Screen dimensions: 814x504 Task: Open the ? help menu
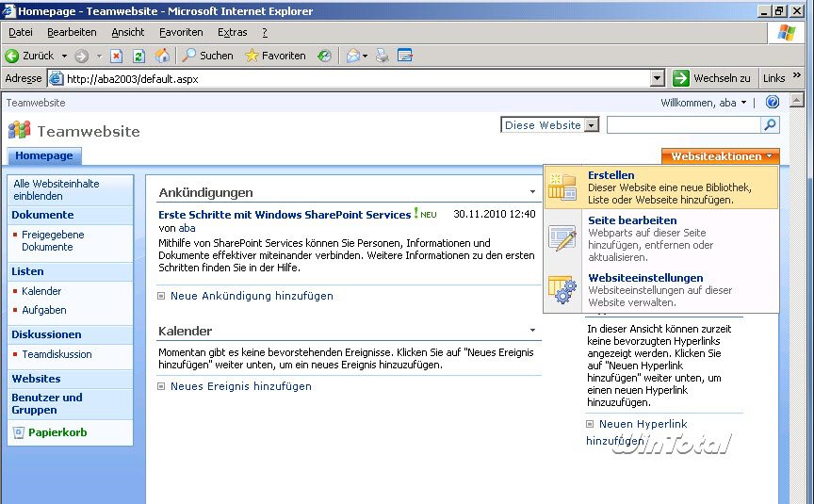[x=265, y=32]
